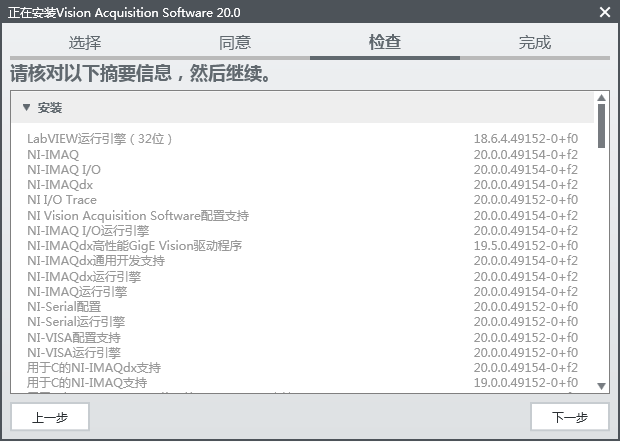Select the NI I/O Trace row
The image size is (620, 442).
(x=302, y=200)
